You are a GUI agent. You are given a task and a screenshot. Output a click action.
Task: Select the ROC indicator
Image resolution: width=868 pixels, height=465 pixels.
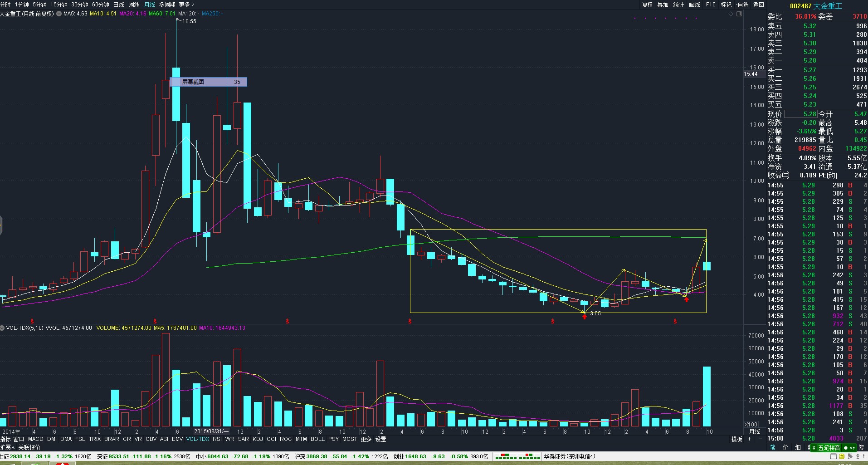coord(286,439)
